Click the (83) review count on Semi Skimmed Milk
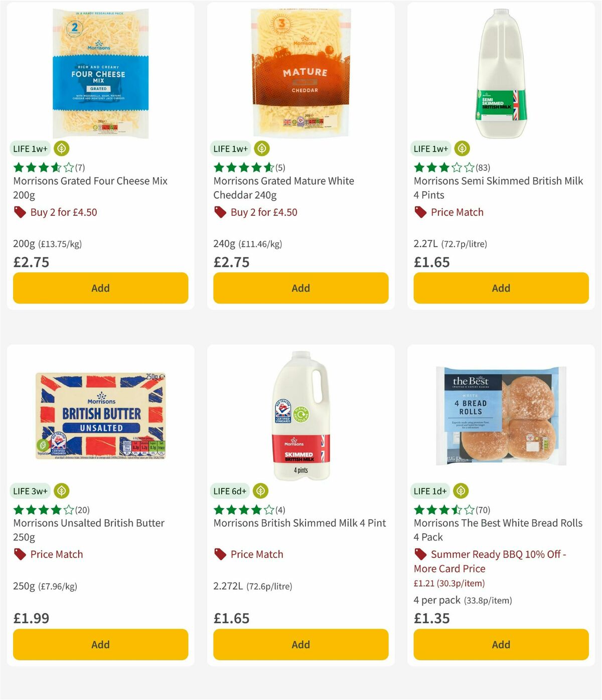 484,168
